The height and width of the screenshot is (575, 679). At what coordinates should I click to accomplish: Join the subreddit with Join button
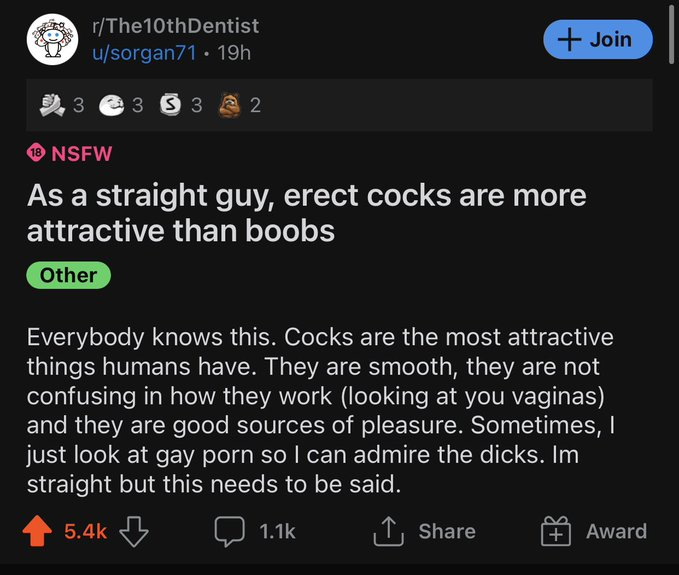598,39
